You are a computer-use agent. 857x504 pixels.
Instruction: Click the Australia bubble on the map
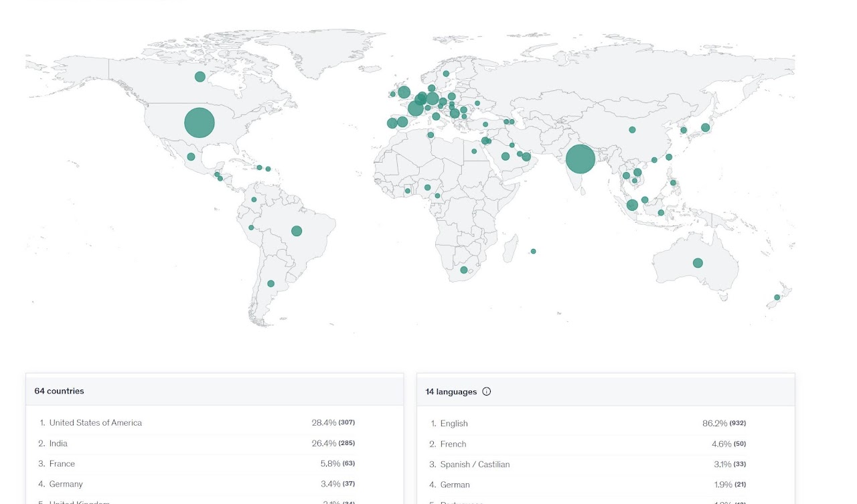pyautogui.click(x=698, y=263)
